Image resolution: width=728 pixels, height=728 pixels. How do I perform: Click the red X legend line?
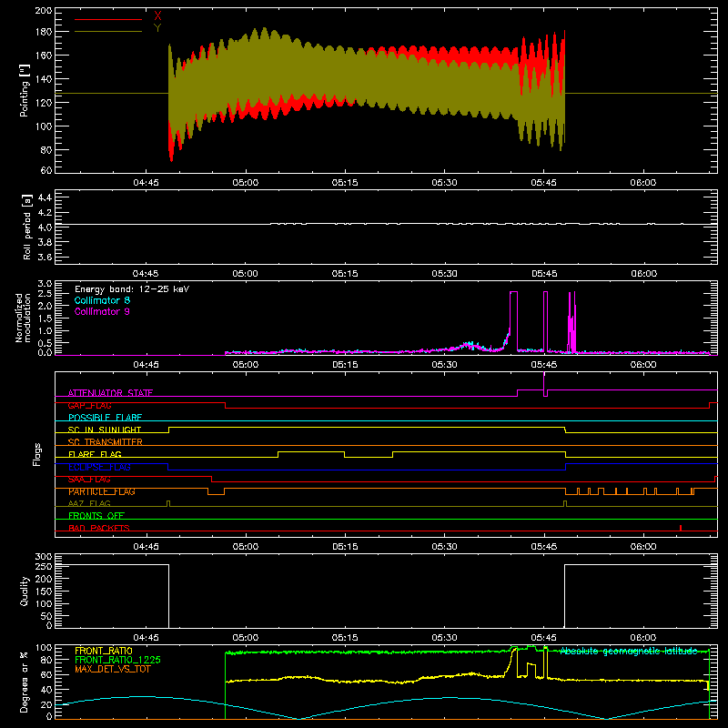pyautogui.click(x=108, y=19)
